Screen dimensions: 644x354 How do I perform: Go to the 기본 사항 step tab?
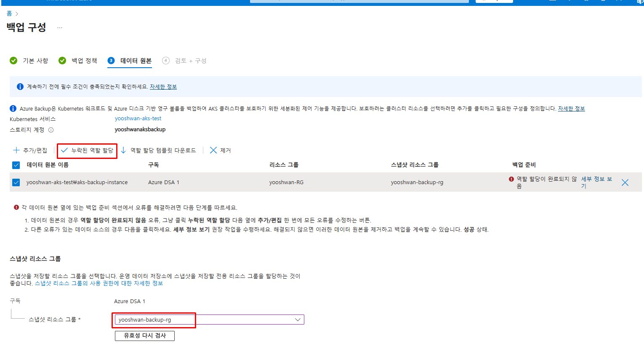(29, 61)
